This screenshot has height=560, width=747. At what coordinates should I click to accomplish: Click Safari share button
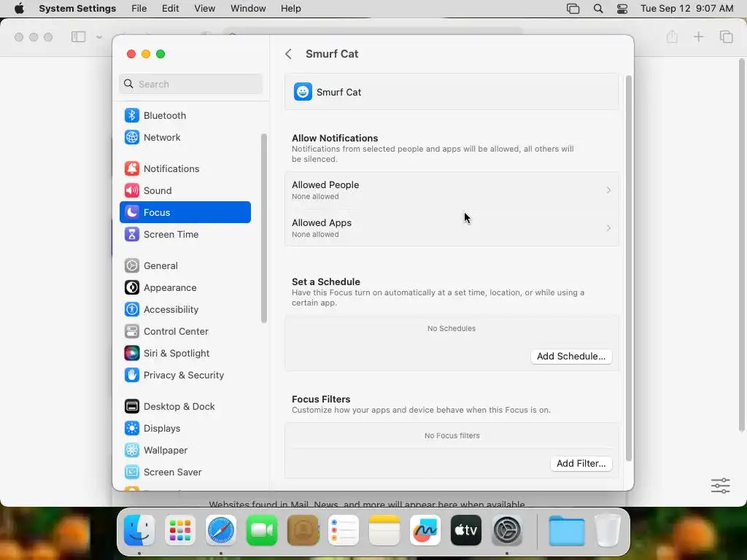[x=672, y=36]
